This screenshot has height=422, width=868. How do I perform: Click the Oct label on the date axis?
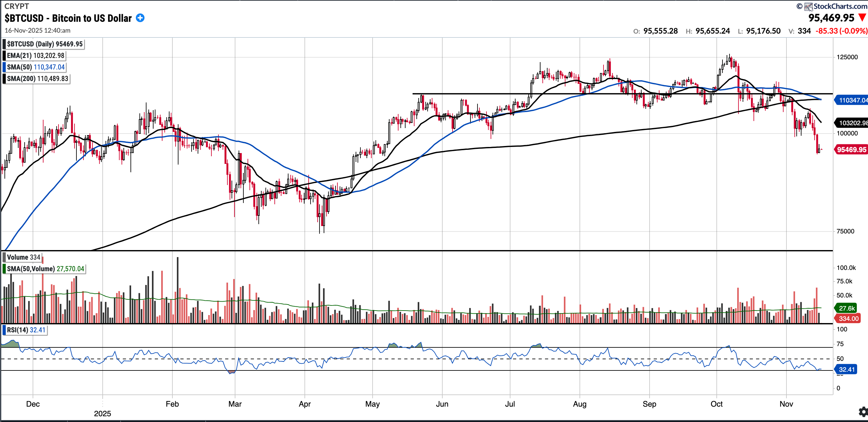pos(716,404)
